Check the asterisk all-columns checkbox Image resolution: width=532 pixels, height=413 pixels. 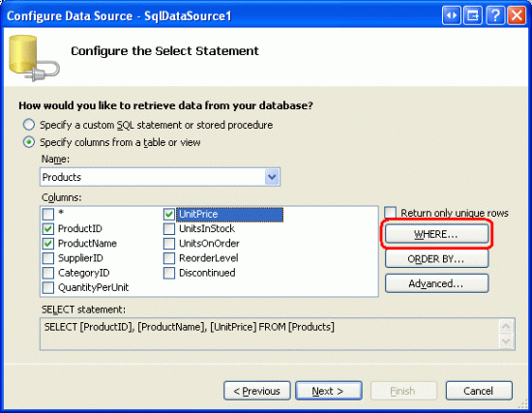pyautogui.click(x=48, y=214)
